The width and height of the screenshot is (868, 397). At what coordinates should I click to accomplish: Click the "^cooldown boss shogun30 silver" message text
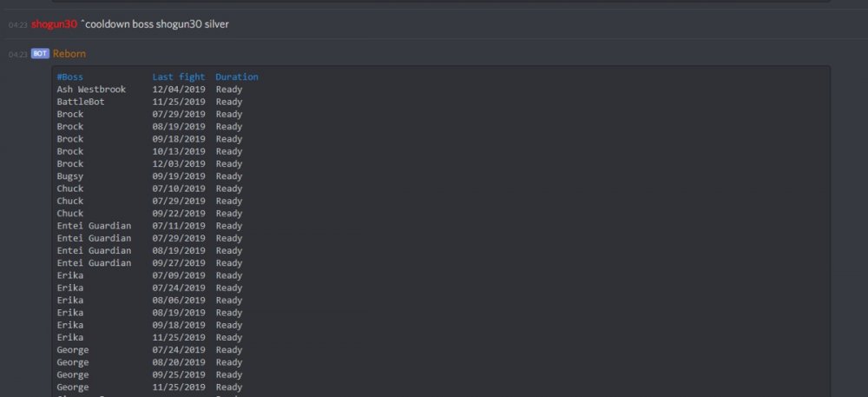tap(155, 24)
